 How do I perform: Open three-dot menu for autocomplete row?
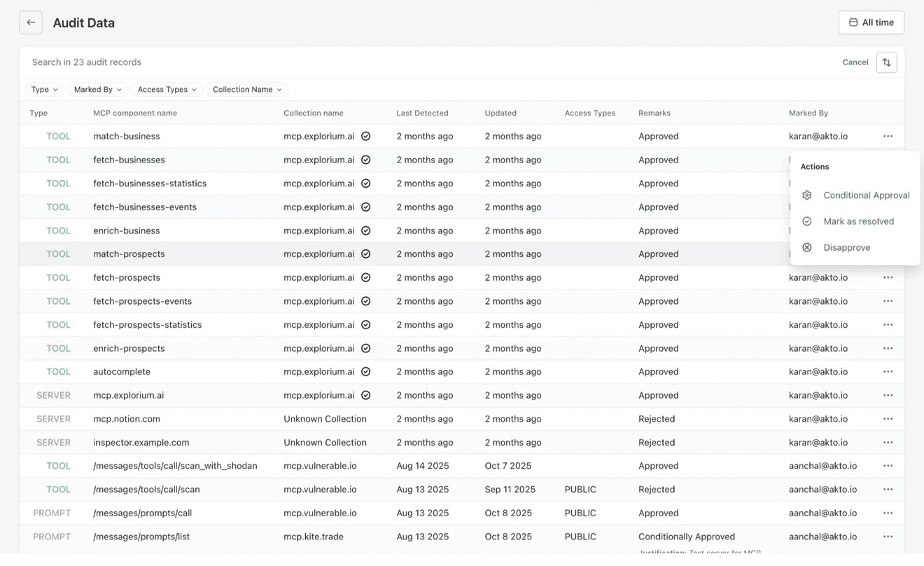click(x=888, y=372)
